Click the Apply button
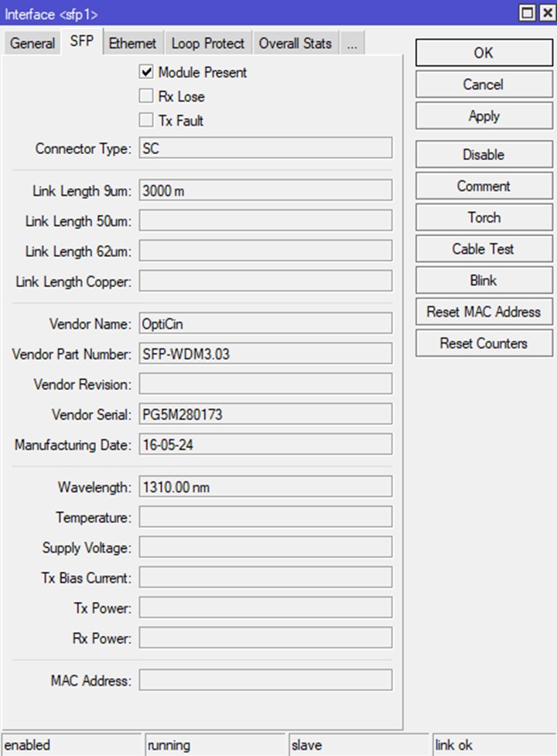This screenshot has width=557, height=756. point(484,116)
